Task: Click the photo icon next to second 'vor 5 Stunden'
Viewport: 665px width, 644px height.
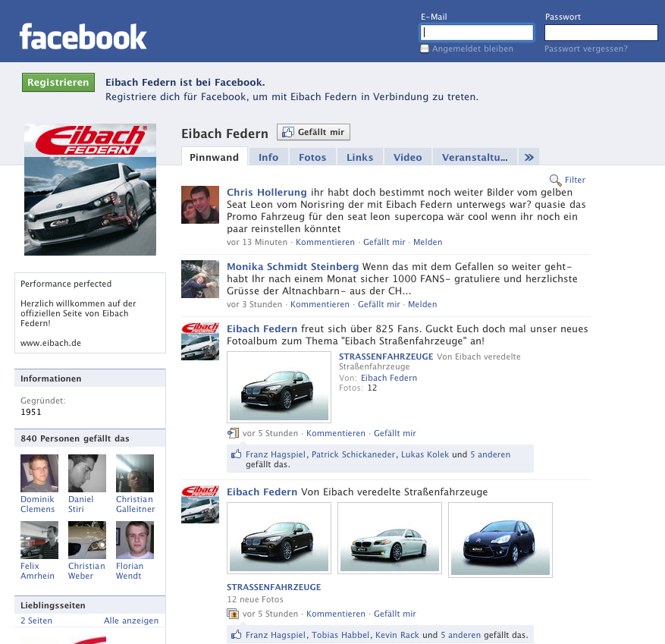Action: [233, 614]
